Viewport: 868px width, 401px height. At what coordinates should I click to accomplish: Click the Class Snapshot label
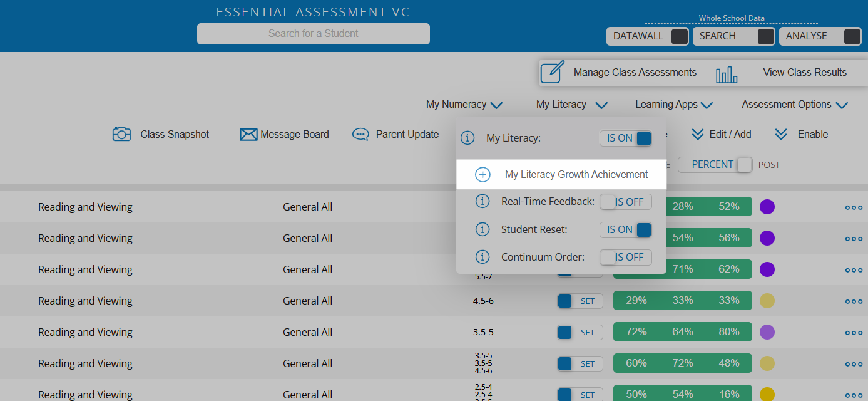[175, 135]
